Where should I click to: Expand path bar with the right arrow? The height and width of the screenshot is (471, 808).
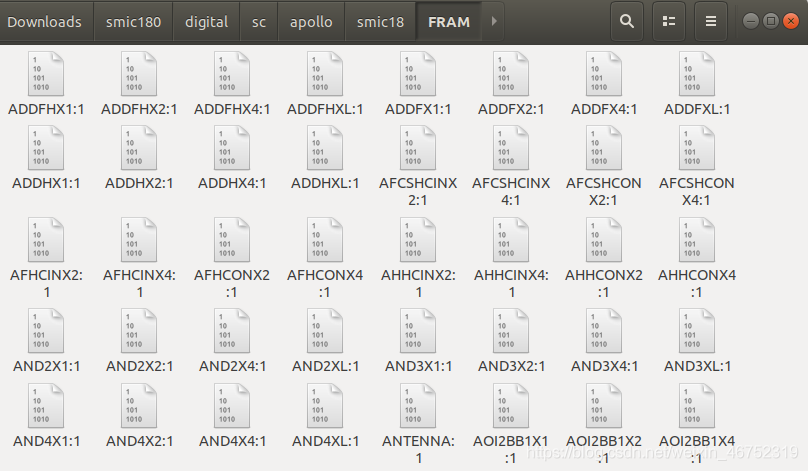point(494,21)
